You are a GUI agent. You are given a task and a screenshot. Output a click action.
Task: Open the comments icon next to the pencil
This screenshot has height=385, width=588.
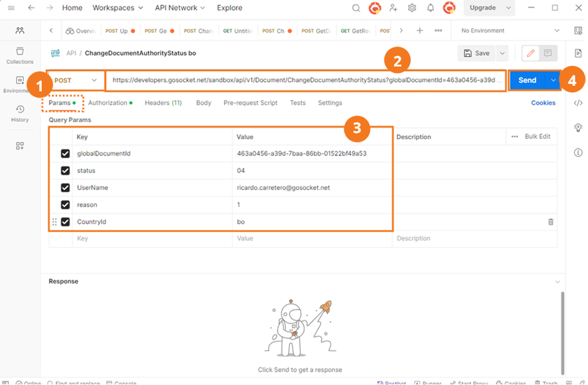coord(548,53)
